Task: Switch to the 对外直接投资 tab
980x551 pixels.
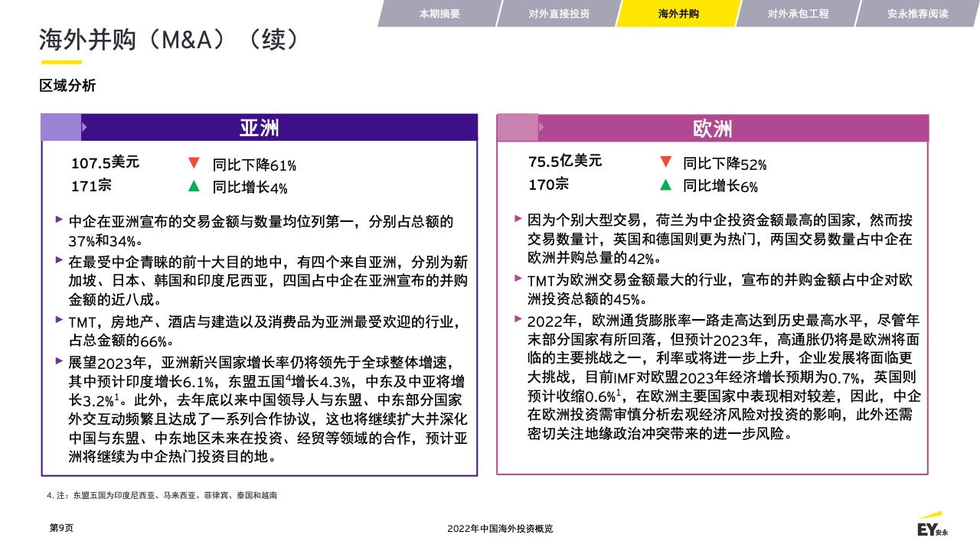Action: (x=559, y=14)
